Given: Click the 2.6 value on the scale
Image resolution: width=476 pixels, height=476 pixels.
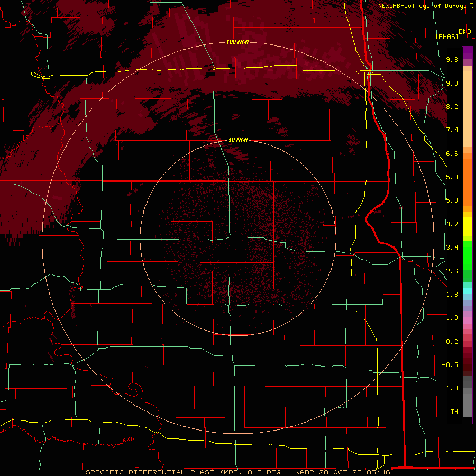Looking at the screenshot, I should pos(452,271).
